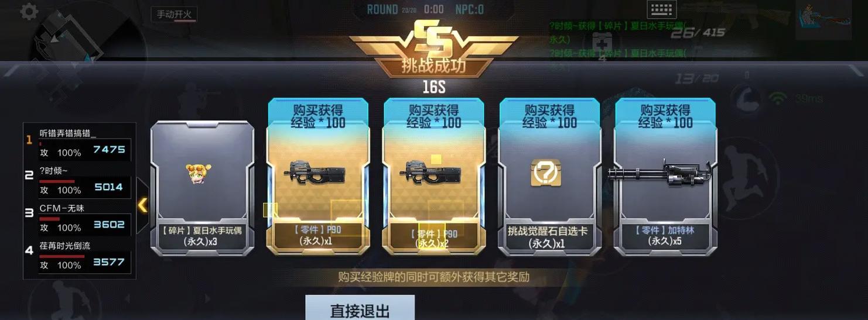The image size is (868, 320).
Task: Collapse the scoreboard with yellow arrow
Action: [142, 205]
